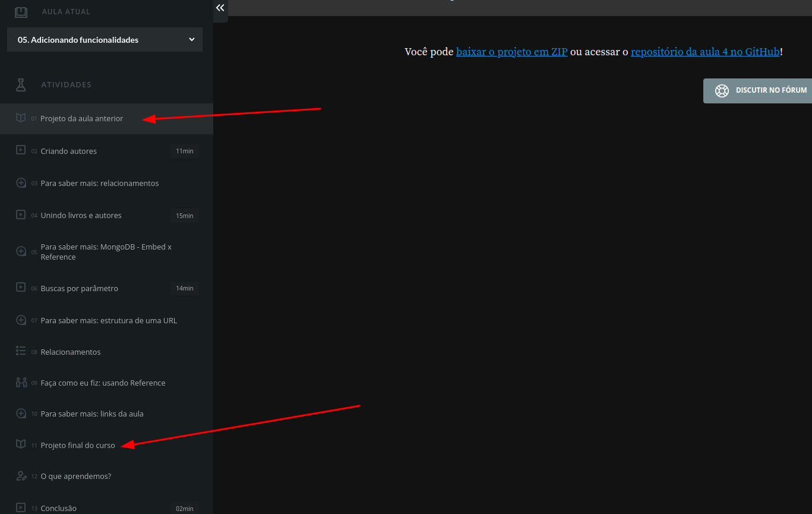Click the book icon beside Aula Atual

pos(21,12)
